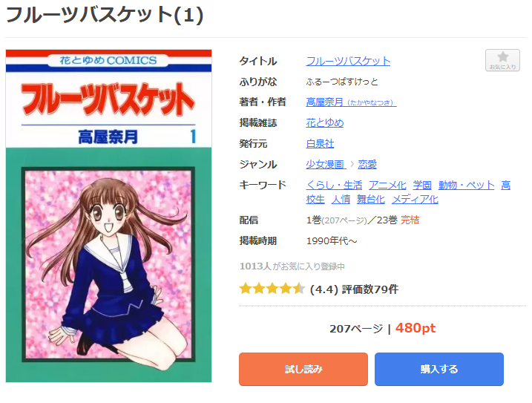Open the フルーツバスケット title link
This screenshot has height=403, width=532.
click(x=348, y=61)
